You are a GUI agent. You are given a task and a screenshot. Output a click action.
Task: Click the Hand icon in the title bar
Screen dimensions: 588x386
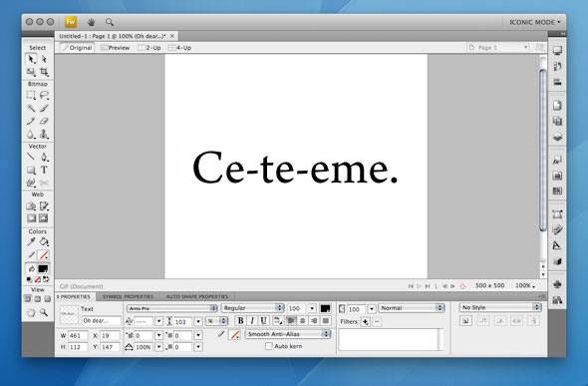coord(91,22)
